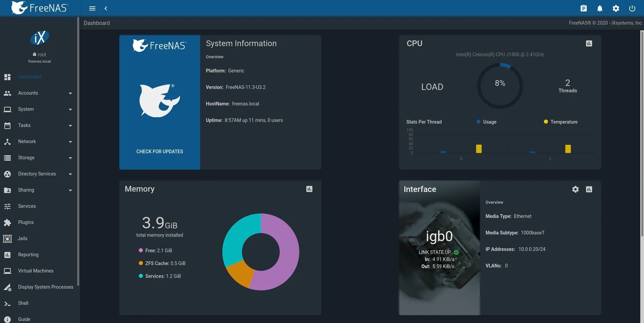Open Interface reports chart icon
Viewport: 644px width, 323px height.
pyautogui.click(x=589, y=189)
